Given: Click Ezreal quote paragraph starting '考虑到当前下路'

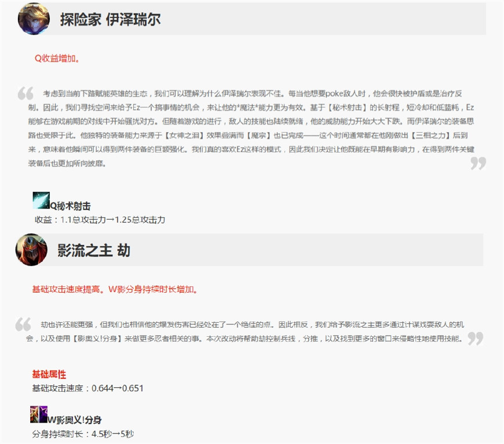Looking at the screenshot, I should (251, 128).
